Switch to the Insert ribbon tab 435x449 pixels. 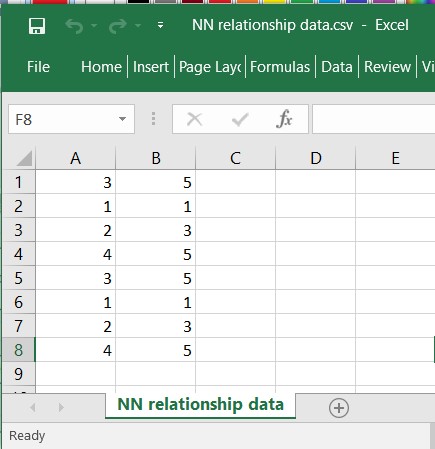click(x=151, y=67)
